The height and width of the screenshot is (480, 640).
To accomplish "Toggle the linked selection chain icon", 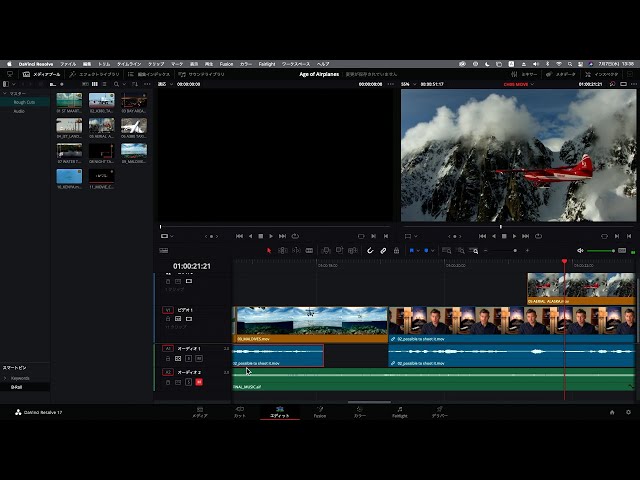I will click(x=383, y=250).
